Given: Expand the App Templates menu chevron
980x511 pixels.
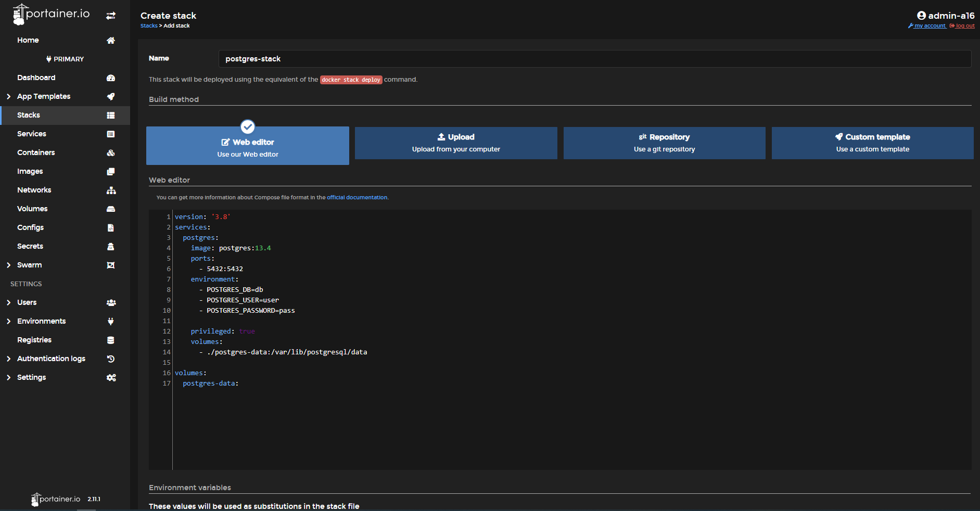Looking at the screenshot, I should click(8, 97).
